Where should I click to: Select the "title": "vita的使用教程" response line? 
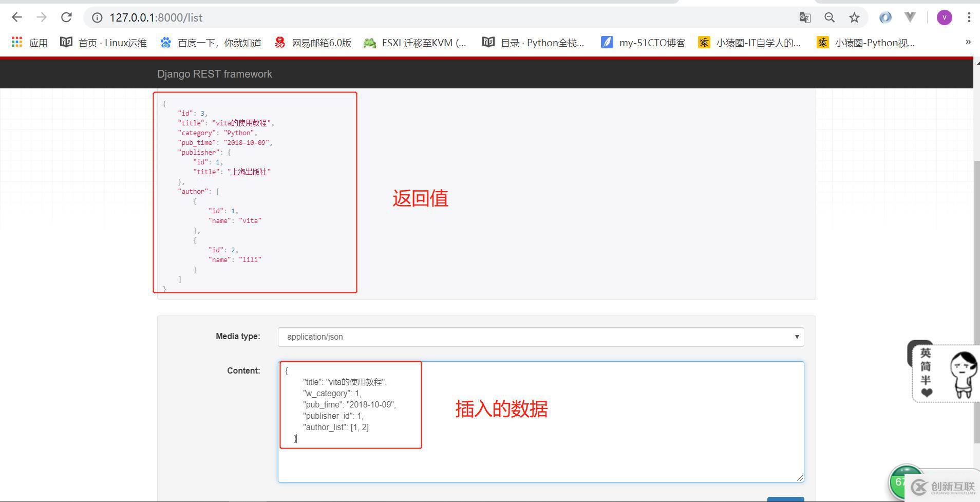coord(226,123)
